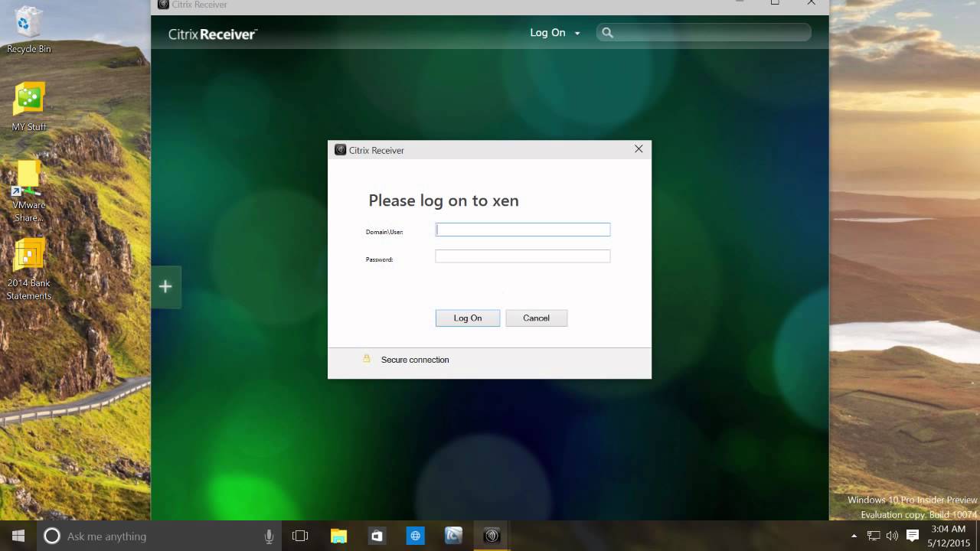Click the plus add-apps button in Receiver

coord(165,287)
